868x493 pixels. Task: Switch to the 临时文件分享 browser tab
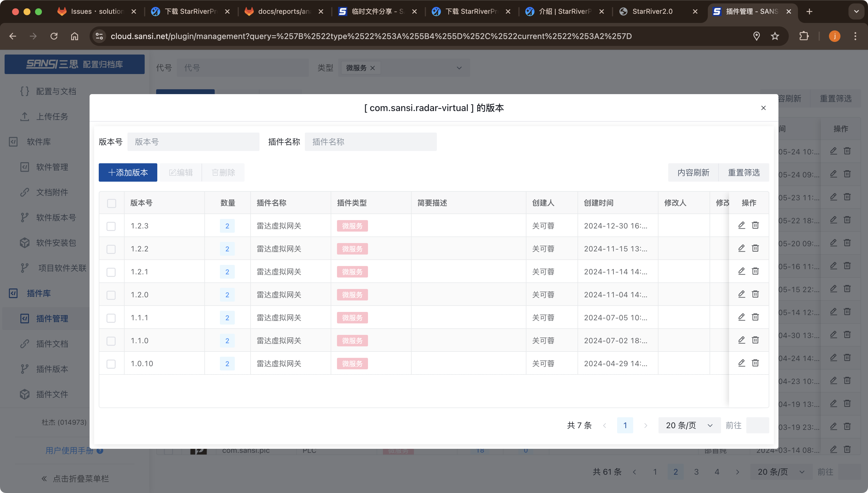point(378,11)
